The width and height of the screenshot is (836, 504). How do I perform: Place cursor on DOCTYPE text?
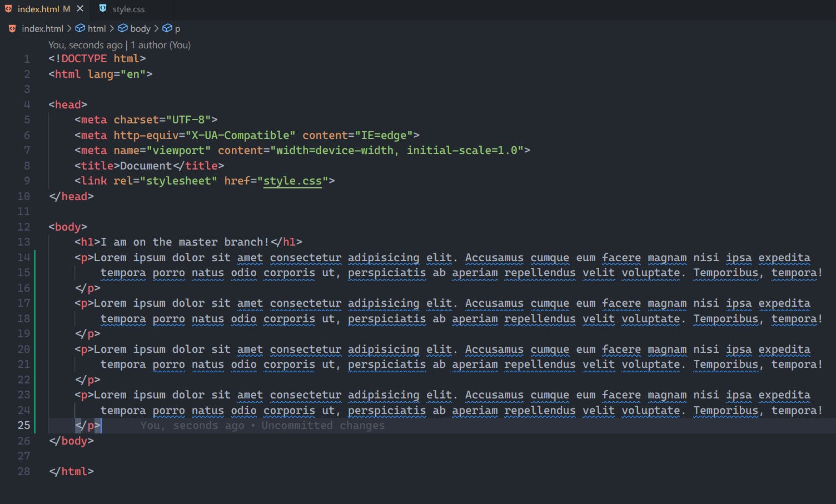[x=84, y=58]
